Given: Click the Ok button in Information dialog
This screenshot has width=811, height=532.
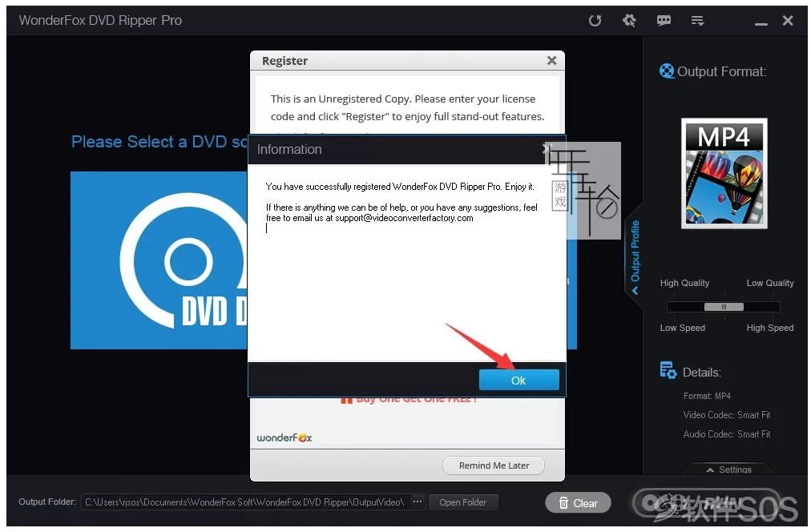Looking at the screenshot, I should point(518,380).
